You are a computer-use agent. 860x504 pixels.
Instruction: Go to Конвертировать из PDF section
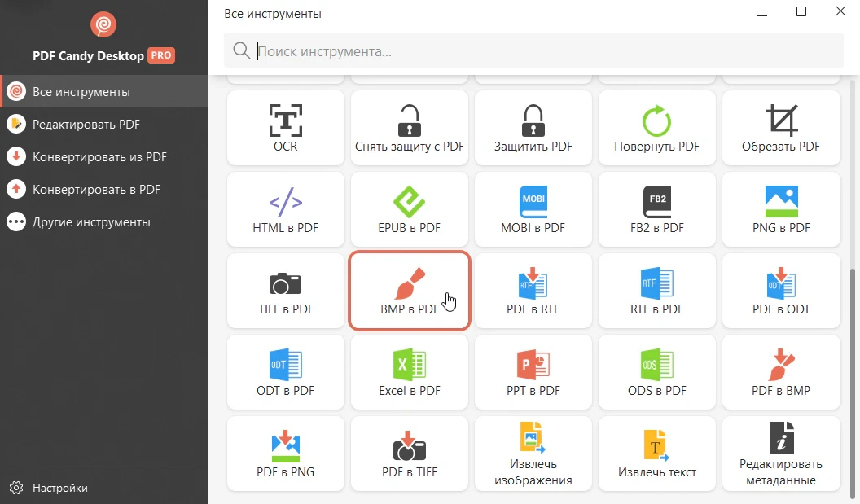[103, 157]
